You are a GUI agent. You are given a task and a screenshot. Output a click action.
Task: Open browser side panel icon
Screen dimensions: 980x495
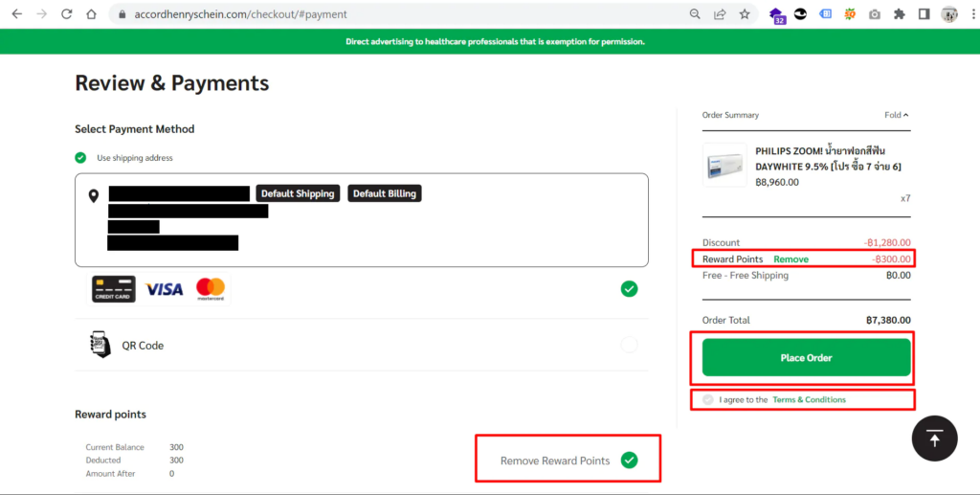click(924, 14)
